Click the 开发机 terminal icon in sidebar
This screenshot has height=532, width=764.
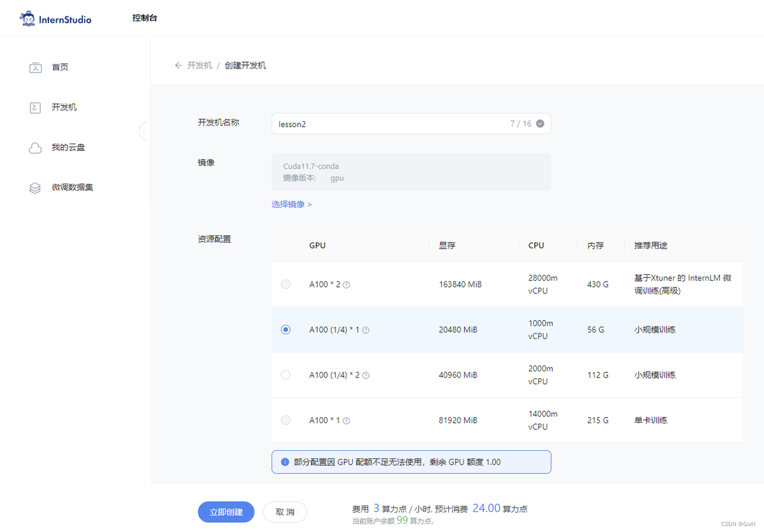35,107
